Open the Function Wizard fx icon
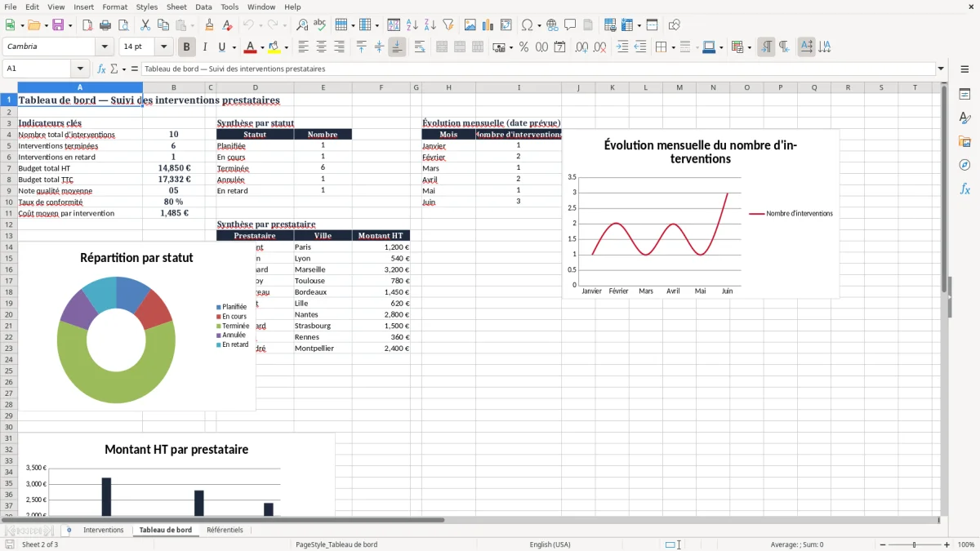The width and height of the screenshot is (980, 551). (x=102, y=69)
